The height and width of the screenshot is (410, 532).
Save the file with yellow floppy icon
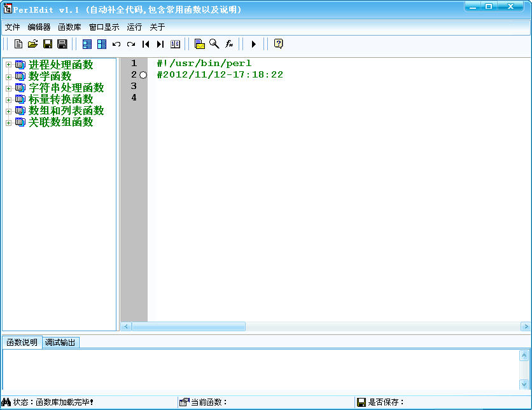(48, 44)
